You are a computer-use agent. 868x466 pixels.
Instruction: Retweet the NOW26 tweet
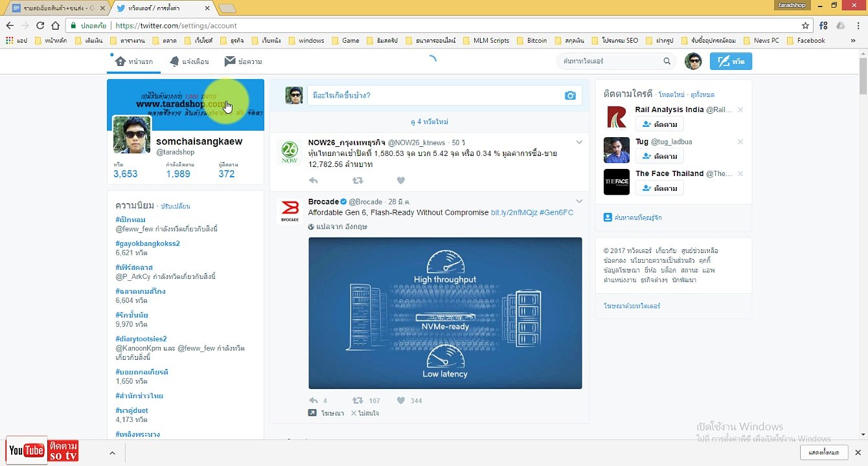[x=357, y=181]
